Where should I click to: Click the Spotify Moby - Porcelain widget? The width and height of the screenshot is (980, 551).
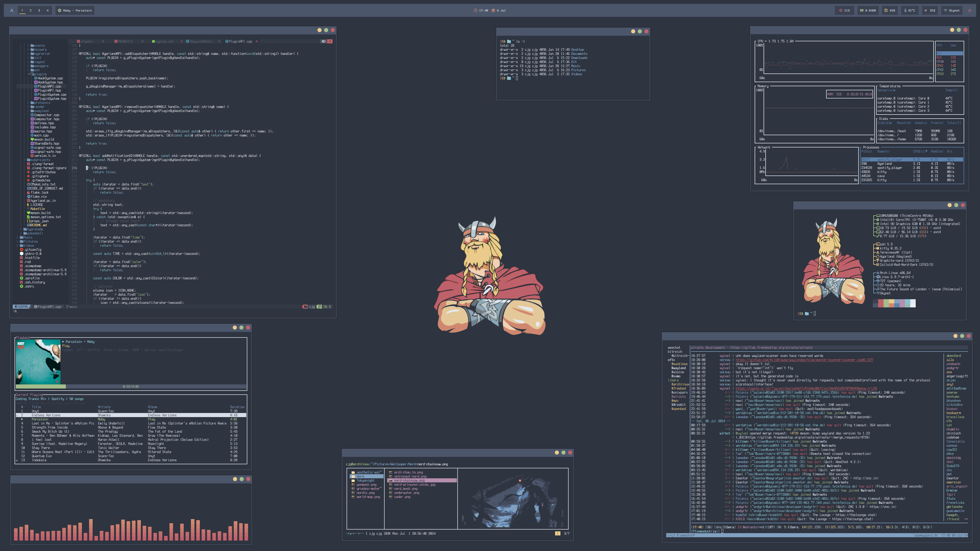[75, 10]
